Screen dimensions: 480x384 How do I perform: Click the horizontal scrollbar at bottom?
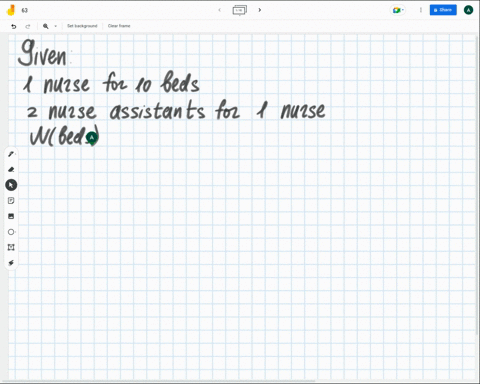158,381
